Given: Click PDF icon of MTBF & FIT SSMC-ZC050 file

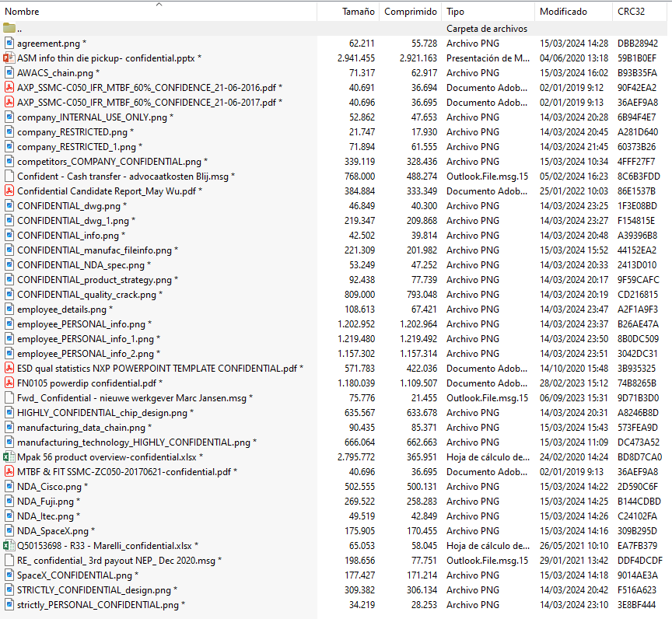Looking at the screenshot, I should pyautogui.click(x=9, y=472).
